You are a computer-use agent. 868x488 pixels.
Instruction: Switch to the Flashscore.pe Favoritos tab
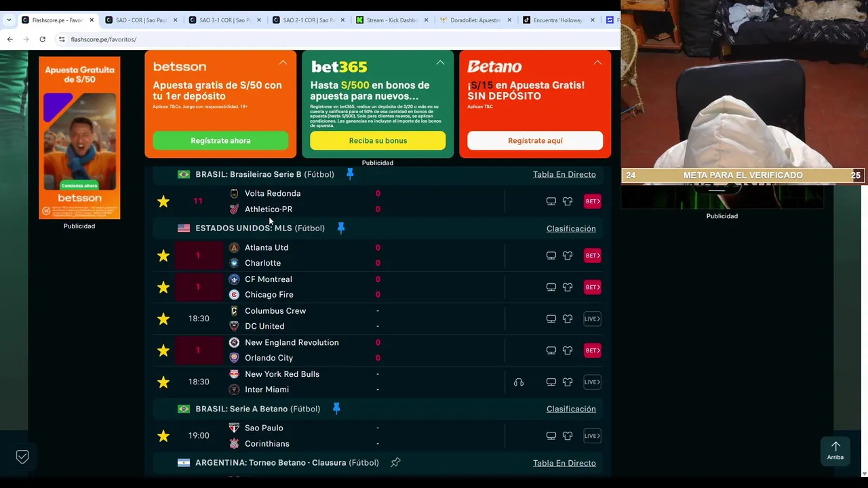tap(57, 20)
